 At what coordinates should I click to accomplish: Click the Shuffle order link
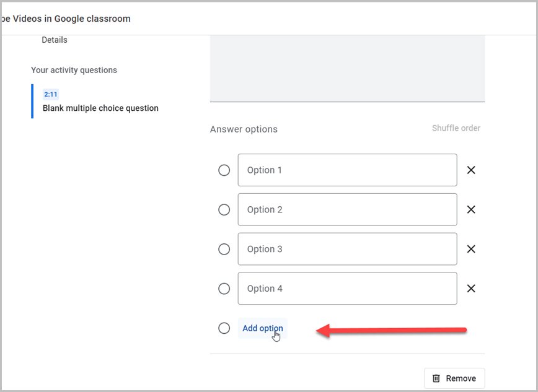[x=456, y=128]
